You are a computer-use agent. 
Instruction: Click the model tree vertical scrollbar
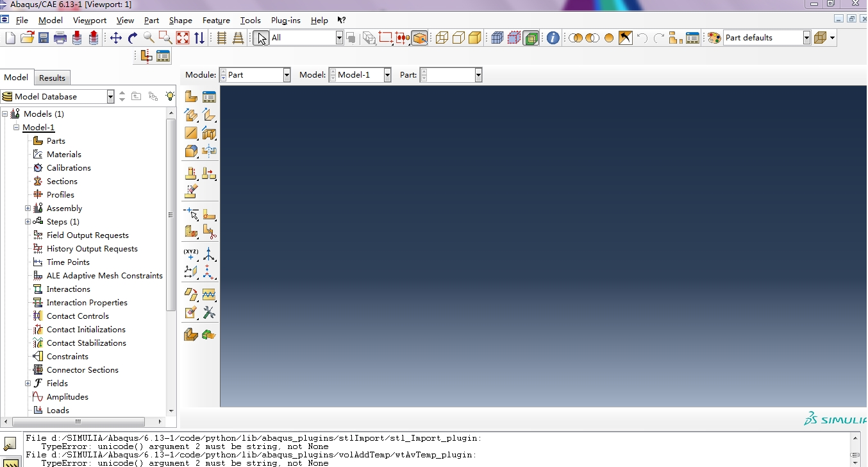coord(171,215)
